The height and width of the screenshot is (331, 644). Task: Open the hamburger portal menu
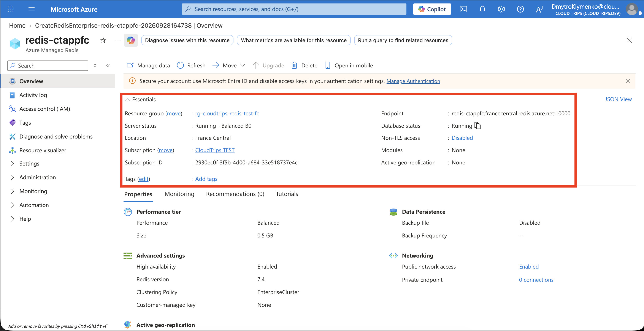click(32, 9)
